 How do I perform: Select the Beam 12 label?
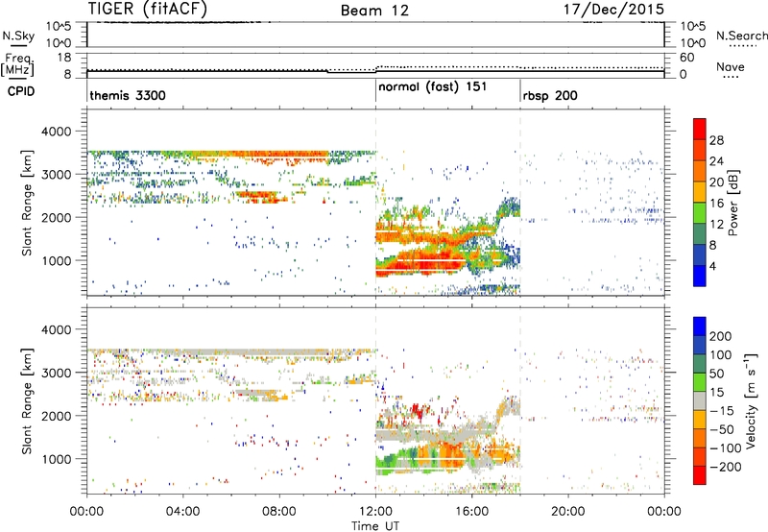tap(374, 11)
